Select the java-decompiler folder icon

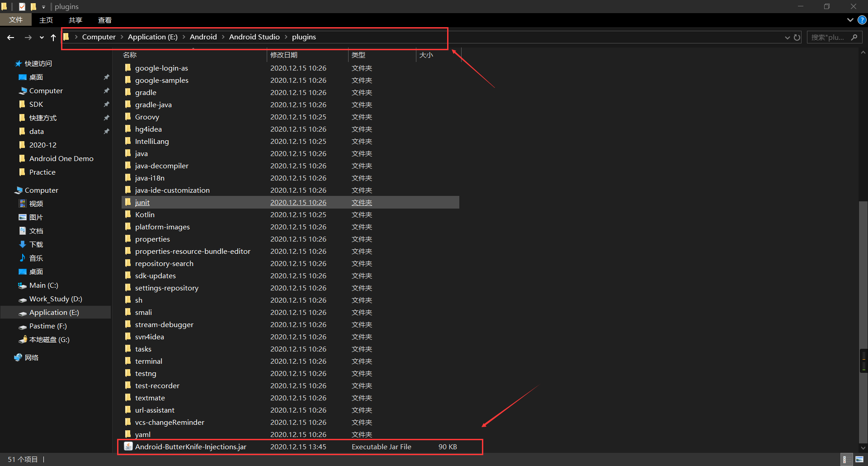[128, 166]
